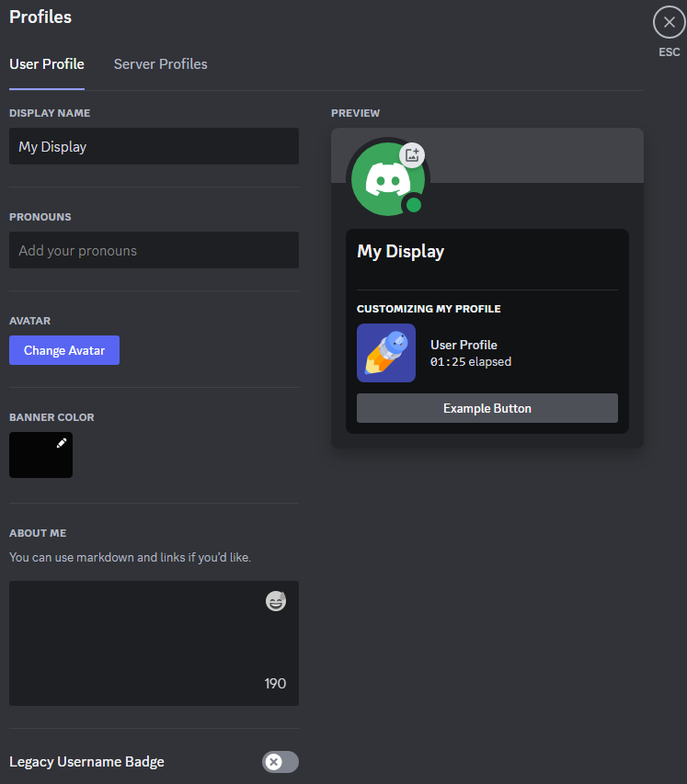Open the emoji picker in About Me
687x784 pixels.
pos(276,601)
